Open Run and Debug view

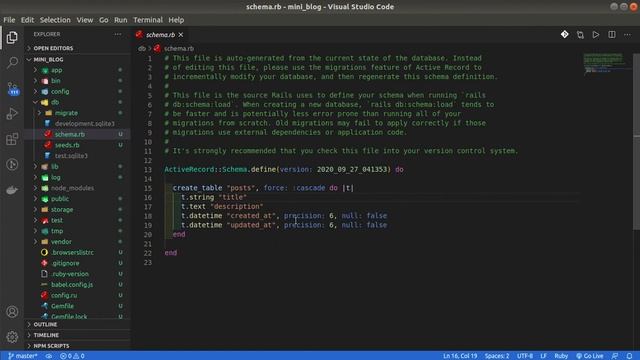(12, 113)
